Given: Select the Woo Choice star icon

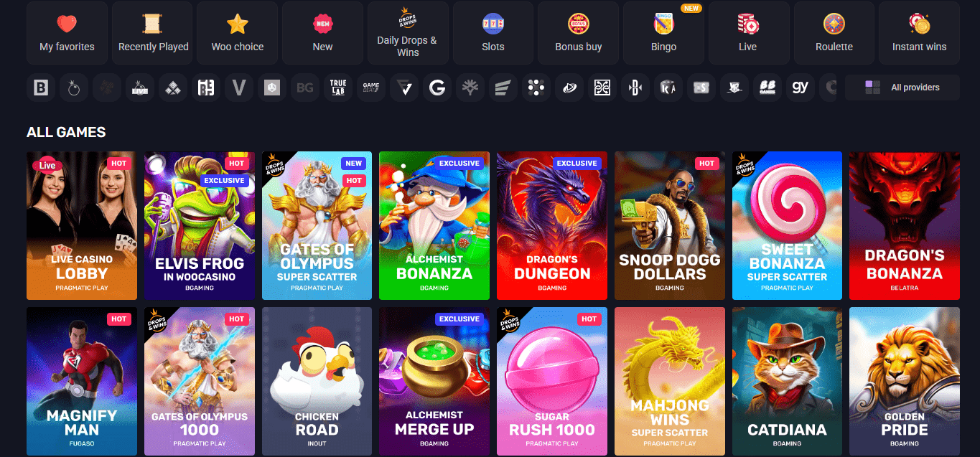Looking at the screenshot, I should [x=237, y=22].
